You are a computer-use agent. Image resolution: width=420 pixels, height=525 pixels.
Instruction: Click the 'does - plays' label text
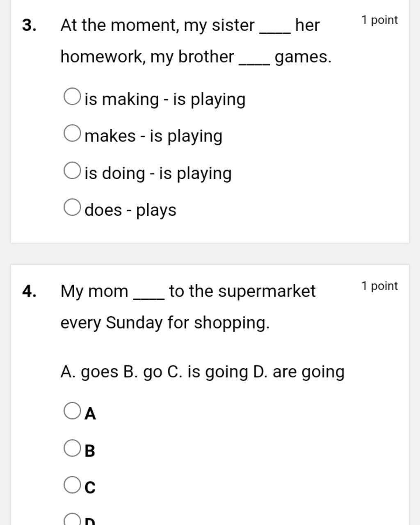click(130, 210)
